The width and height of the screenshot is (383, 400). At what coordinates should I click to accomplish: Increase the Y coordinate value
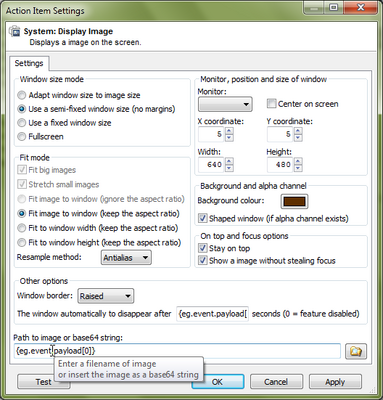coord(298,131)
